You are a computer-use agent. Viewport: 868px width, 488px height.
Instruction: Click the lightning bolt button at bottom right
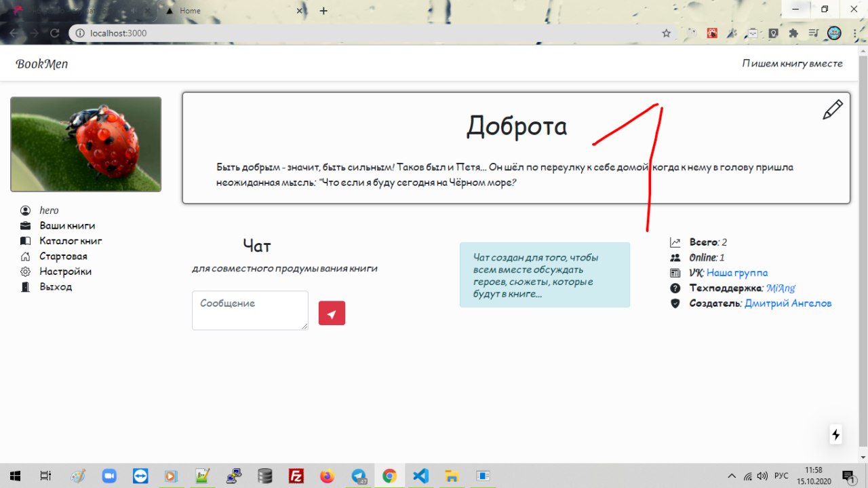[x=836, y=435]
